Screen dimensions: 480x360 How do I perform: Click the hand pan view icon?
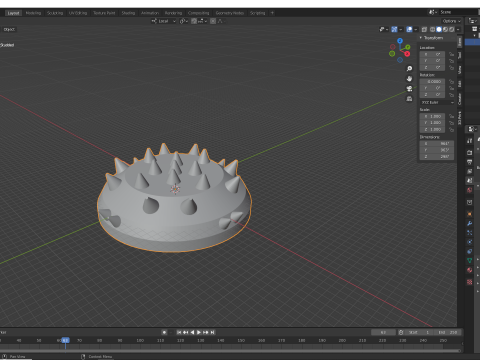[x=409, y=79]
